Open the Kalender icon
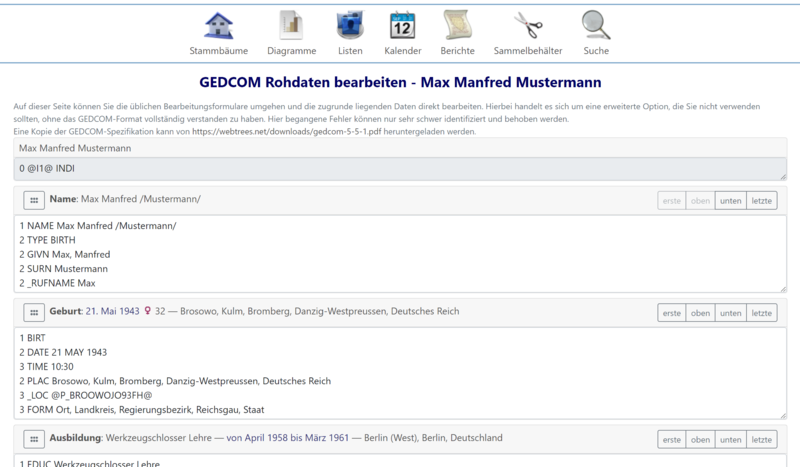The image size is (800, 467). (x=402, y=25)
